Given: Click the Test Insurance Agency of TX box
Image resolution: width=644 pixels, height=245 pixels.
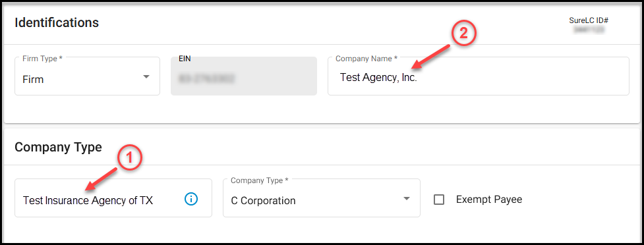Looking at the screenshot, I should [x=113, y=198].
